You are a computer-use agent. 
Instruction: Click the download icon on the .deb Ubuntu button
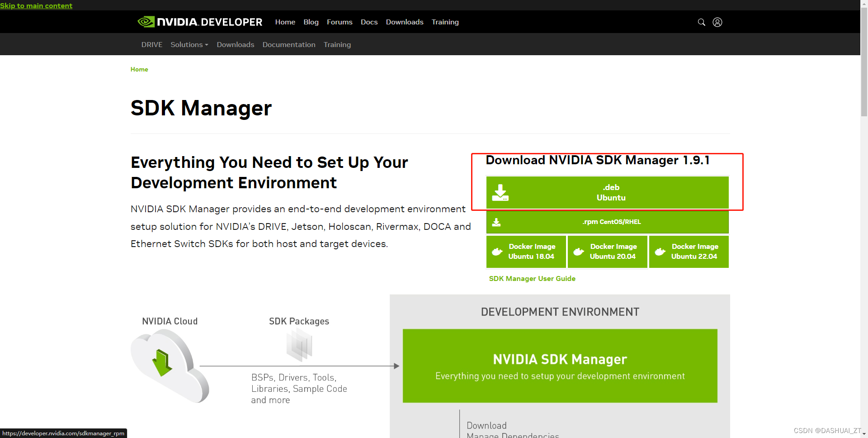[x=500, y=192]
